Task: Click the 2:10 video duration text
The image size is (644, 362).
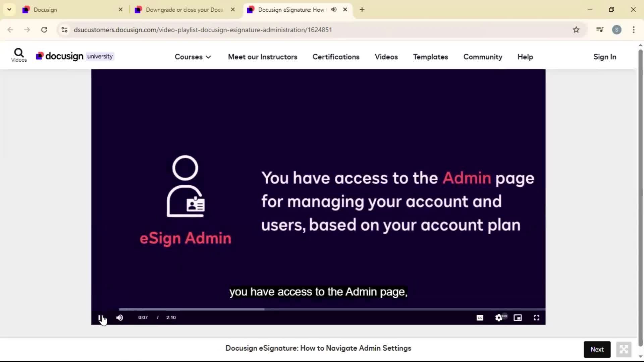Action: 171,317
